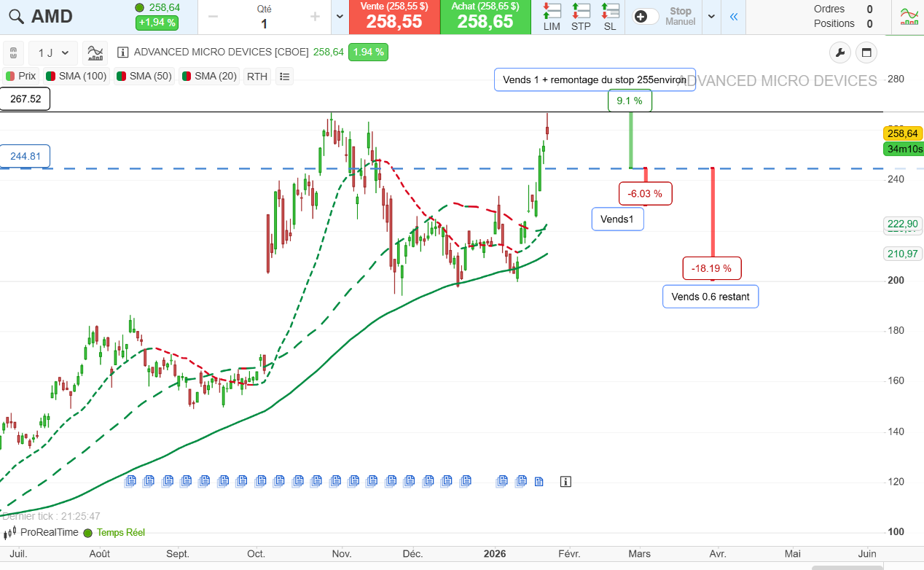Viewport: 924px width, 570px height.
Task: Edit the Qté quantity value field
Action: coord(264,24)
